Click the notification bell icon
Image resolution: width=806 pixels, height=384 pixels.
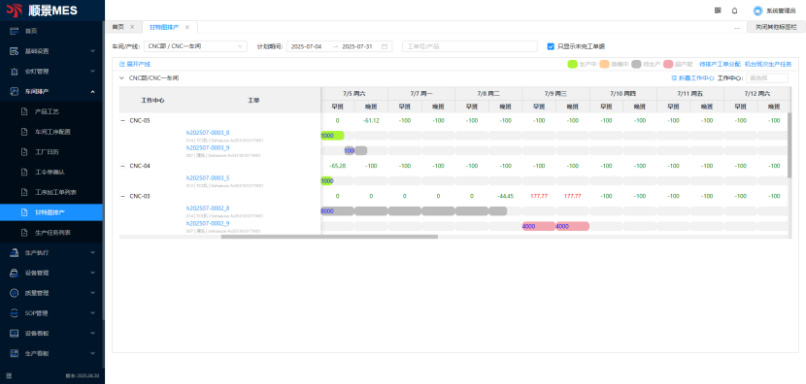(x=735, y=10)
